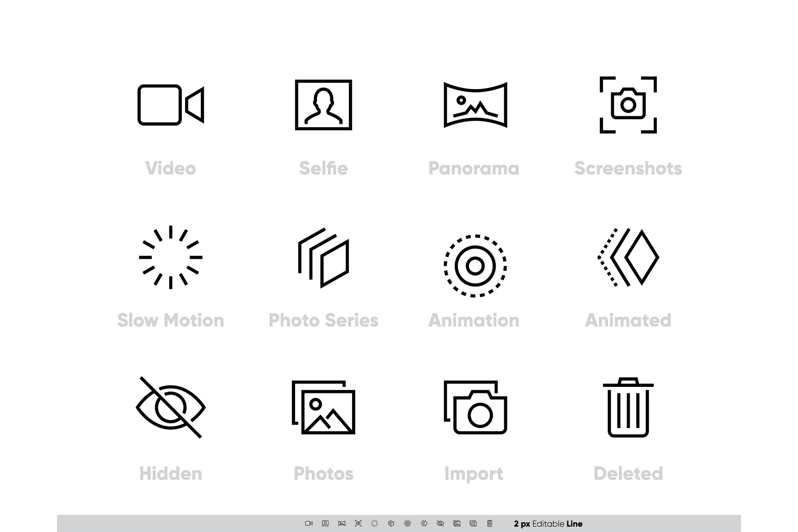The width and height of the screenshot is (798, 532).
Task: Click the large Slow Motion radial dashes icon
Action: click(171, 257)
